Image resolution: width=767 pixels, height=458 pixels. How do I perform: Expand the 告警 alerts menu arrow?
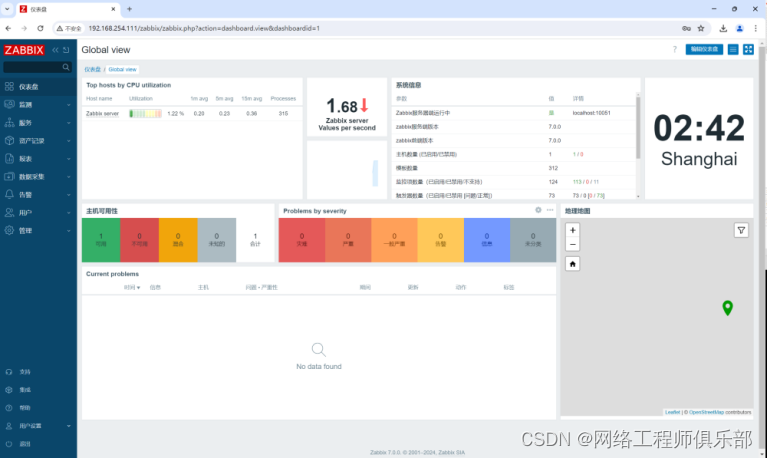68,195
